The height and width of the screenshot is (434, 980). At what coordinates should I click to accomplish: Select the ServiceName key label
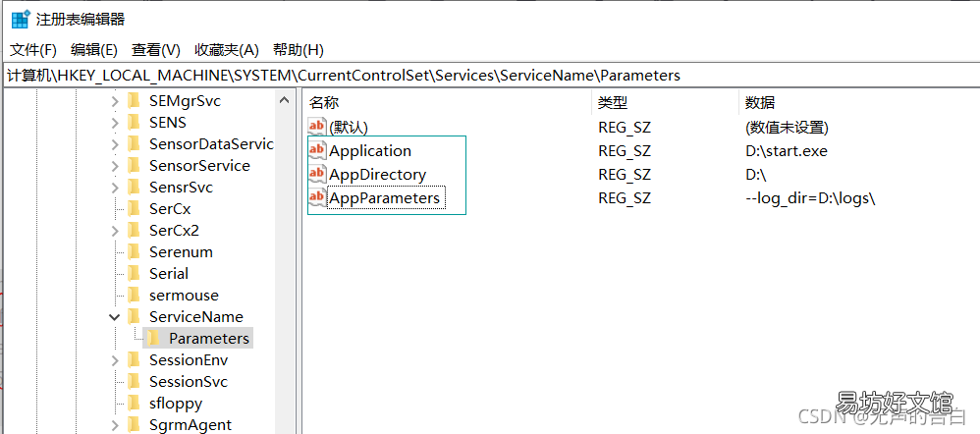point(196,317)
